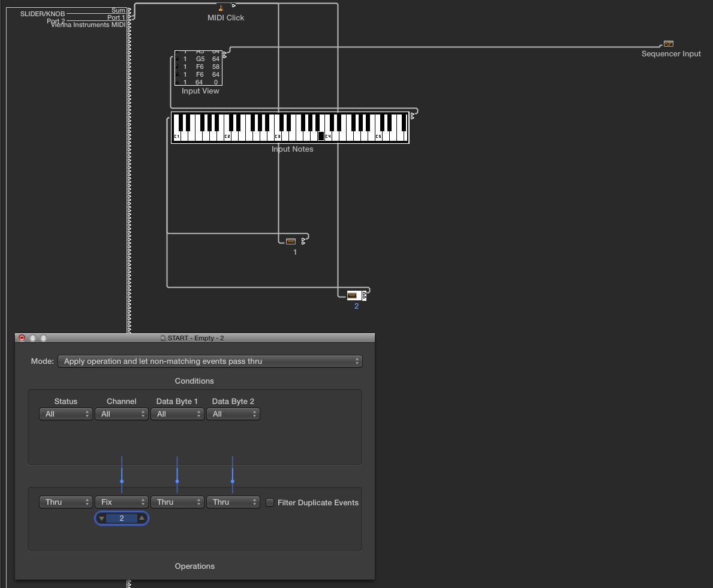
Task: Select the MIDI Click metronome object
Action: point(221,8)
